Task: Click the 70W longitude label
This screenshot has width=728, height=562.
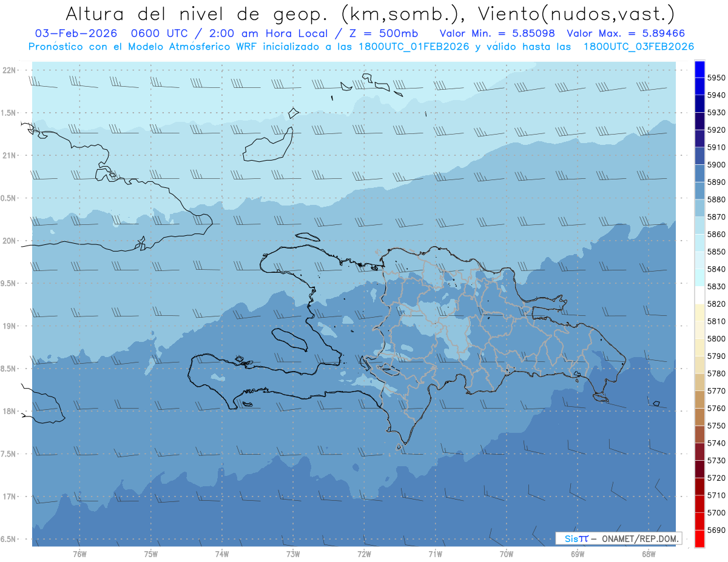Action: point(506,554)
